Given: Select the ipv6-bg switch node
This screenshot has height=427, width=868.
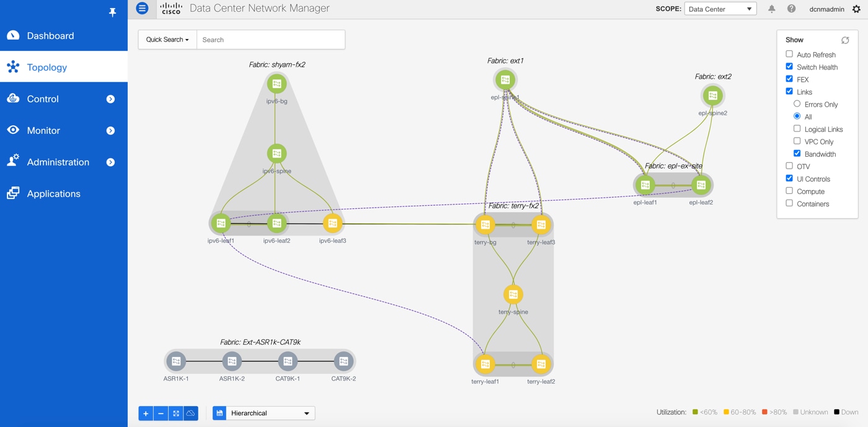Looking at the screenshot, I should click(277, 84).
